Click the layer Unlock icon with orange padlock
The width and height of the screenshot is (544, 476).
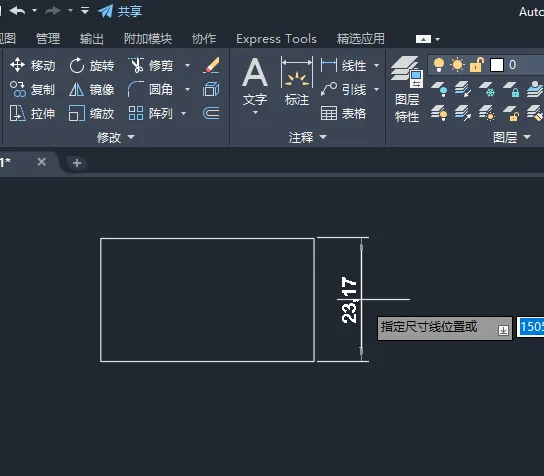(511, 113)
